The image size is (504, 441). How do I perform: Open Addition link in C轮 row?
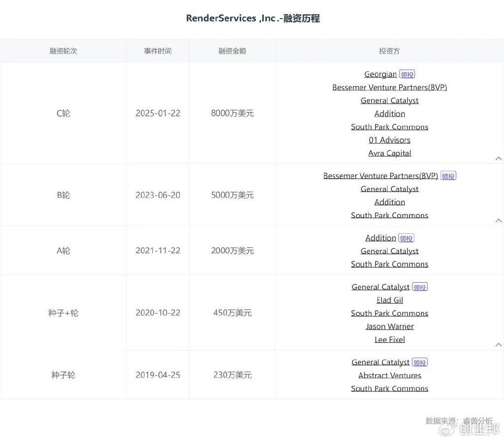pos(390,114)
